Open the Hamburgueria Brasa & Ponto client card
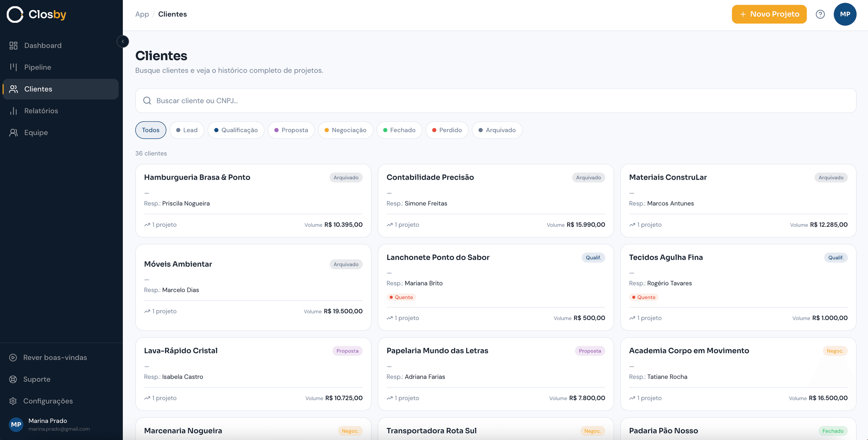This screenshot has width=868, height=440. (253, 201)
